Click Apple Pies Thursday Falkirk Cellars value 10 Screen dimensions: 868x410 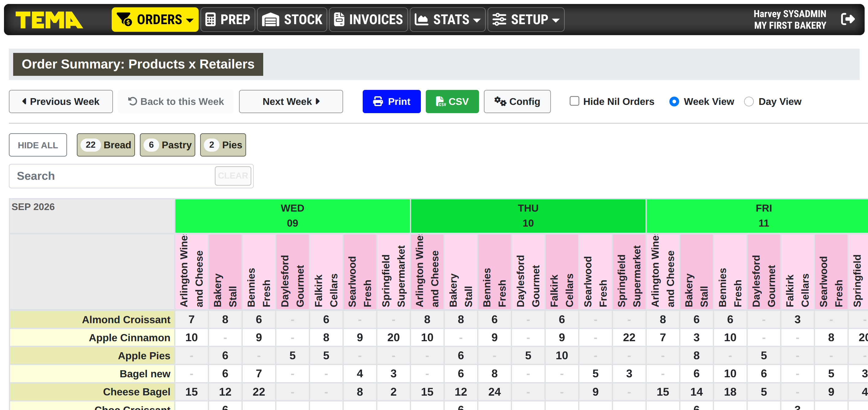pos(562,356)
